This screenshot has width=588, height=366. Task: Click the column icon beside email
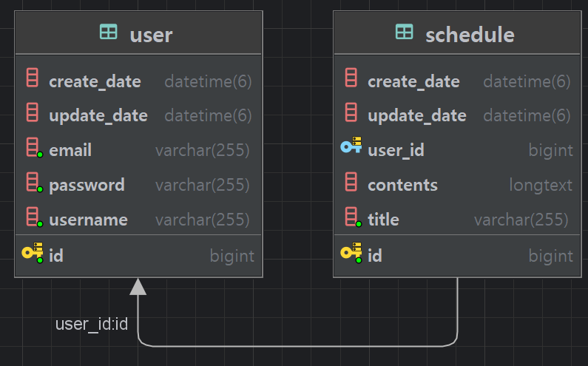(34, 148)
